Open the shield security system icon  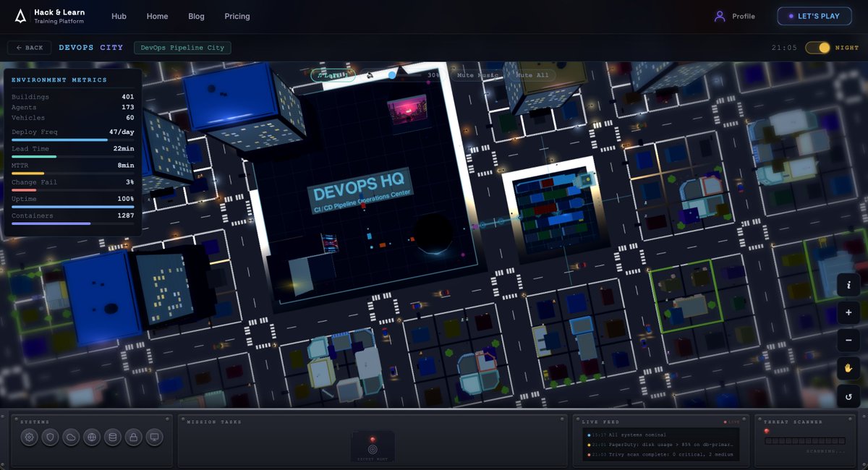(x=50, y=437)
